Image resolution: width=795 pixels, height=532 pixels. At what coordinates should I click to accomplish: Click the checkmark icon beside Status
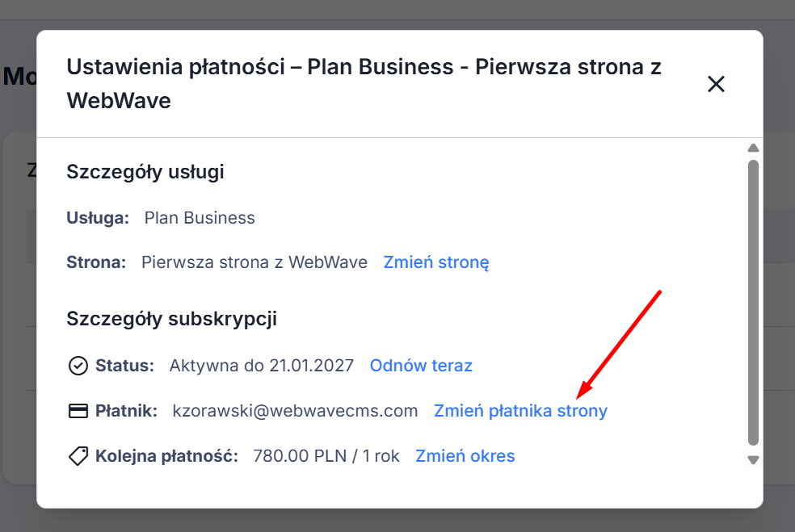pos(78,366)
